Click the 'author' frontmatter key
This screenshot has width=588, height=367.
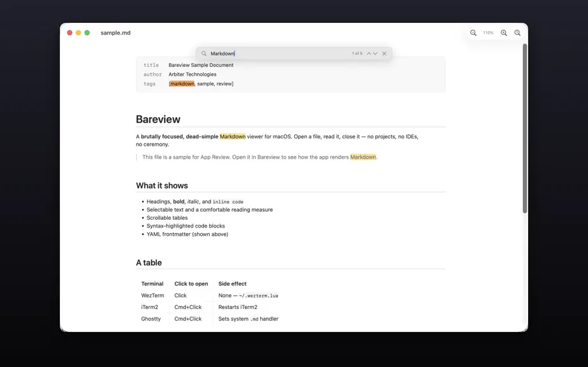point(152,75)
